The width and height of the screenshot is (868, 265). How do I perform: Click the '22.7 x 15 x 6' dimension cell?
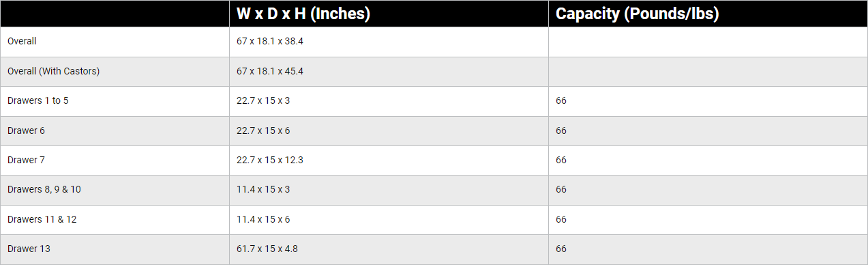coord(389,130)
